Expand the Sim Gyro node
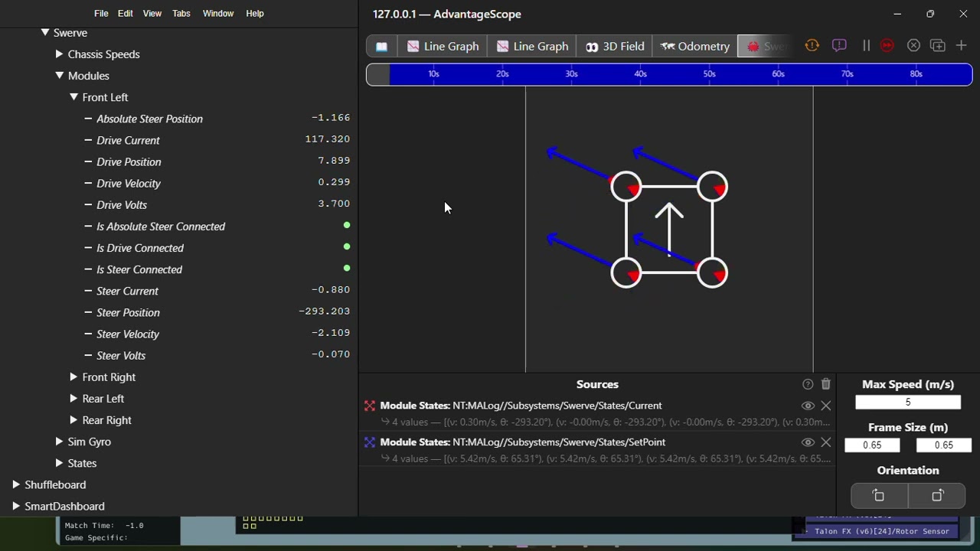Viewport: 980px width, 551px height. [60, 442]
